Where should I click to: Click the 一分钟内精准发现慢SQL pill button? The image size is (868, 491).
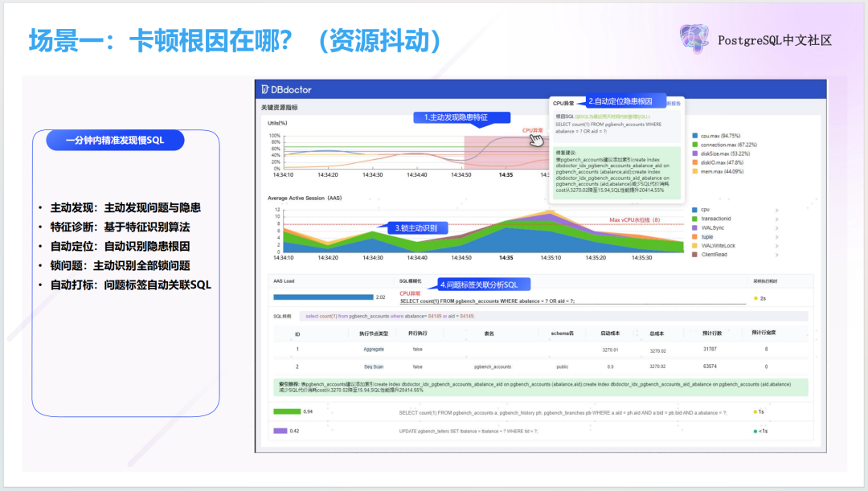click(115, 140)
